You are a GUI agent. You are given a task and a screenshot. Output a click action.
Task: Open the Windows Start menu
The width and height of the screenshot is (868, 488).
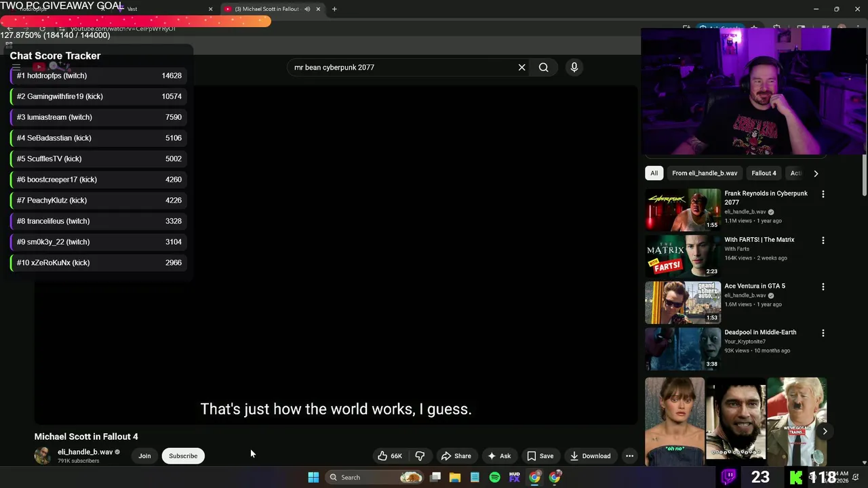point(313,477)
